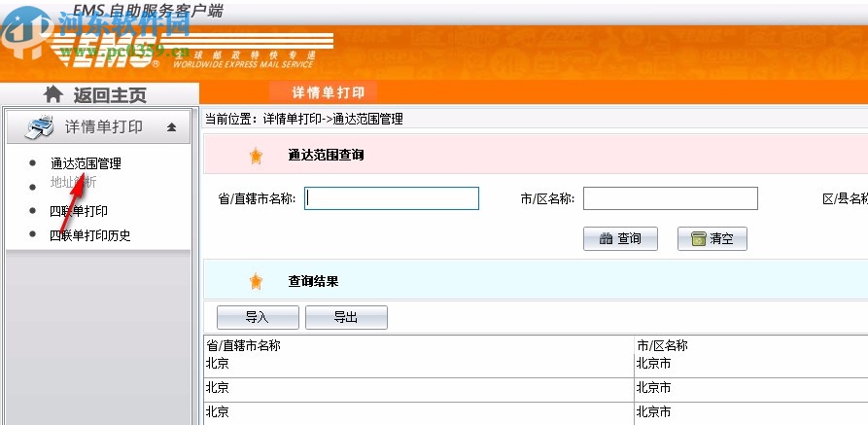The image size is (868, 425).
Task: Select 通达范围管理 in sidebar
Action: coord(86,163)
